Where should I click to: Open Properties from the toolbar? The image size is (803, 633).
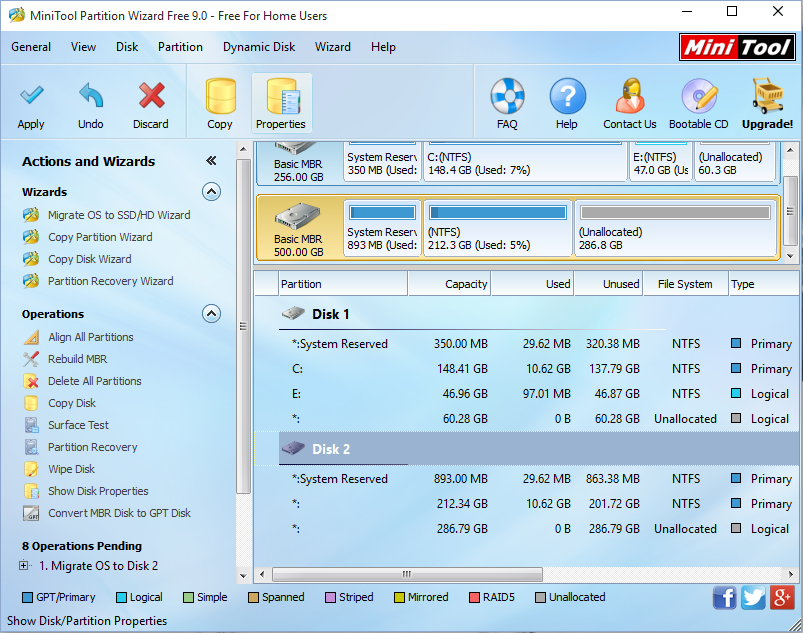(x=281, y=103)
